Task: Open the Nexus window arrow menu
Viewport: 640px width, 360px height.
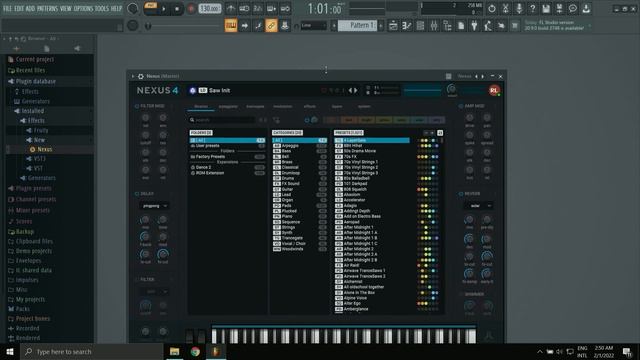Action: coord(133,76)
